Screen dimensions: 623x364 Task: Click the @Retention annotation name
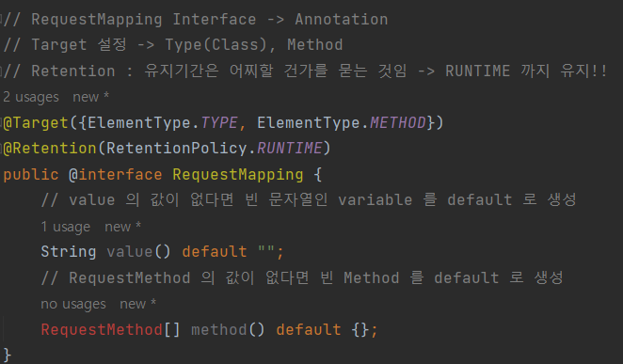click(x=50, y=149)
